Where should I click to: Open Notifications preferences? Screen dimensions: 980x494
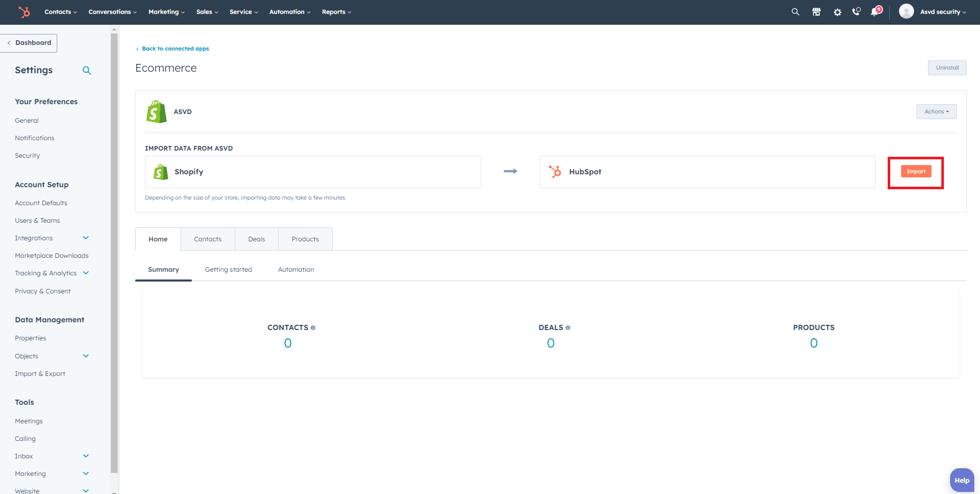[35, 138]
